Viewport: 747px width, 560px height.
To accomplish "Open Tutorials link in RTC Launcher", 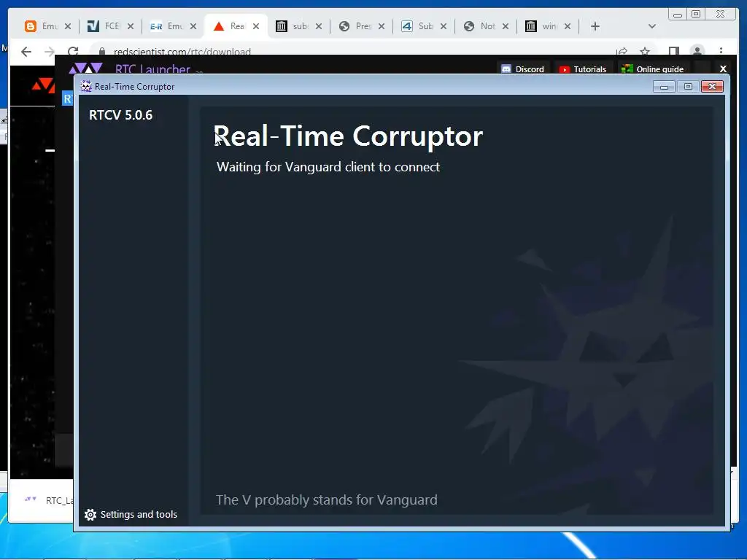I will [x=583, y=69].
